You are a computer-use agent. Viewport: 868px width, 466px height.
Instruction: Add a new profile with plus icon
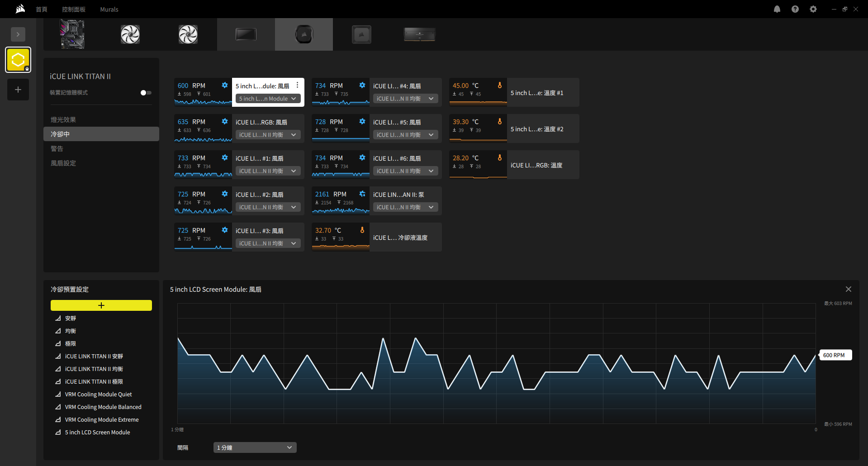tap(18, 90)
